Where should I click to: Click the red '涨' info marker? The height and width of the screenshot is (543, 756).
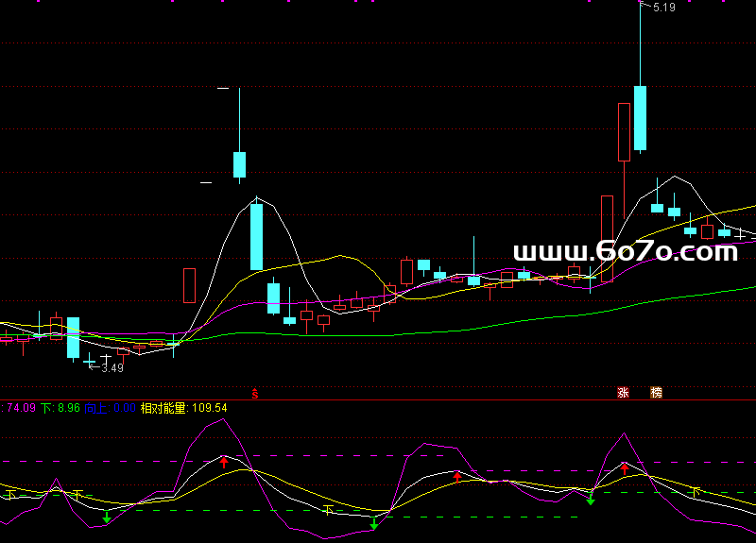pyautogui.click(x=624, y=393)
